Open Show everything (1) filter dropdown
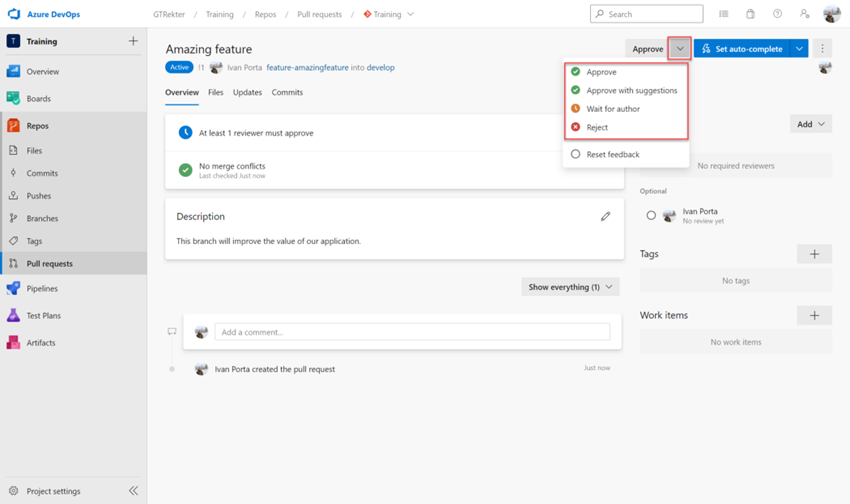This screenshot has height=504, width=850. pyautogui.click(x=570, y=287)
